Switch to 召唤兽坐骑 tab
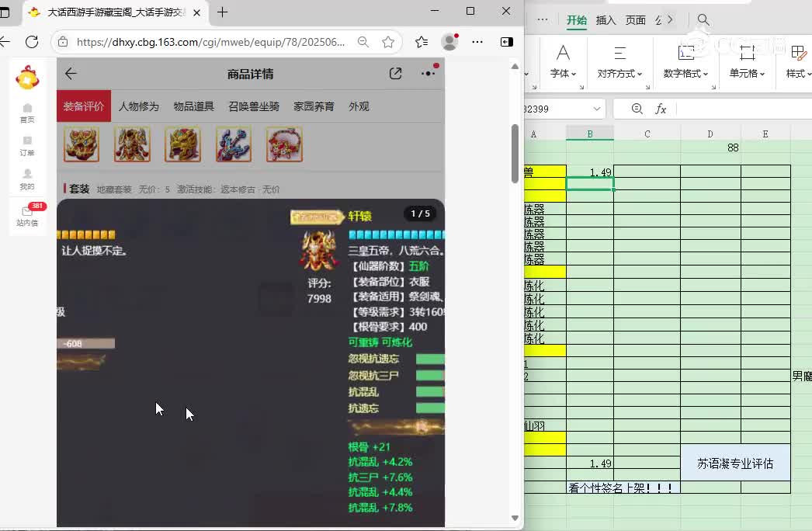 (x=254, y=106)
